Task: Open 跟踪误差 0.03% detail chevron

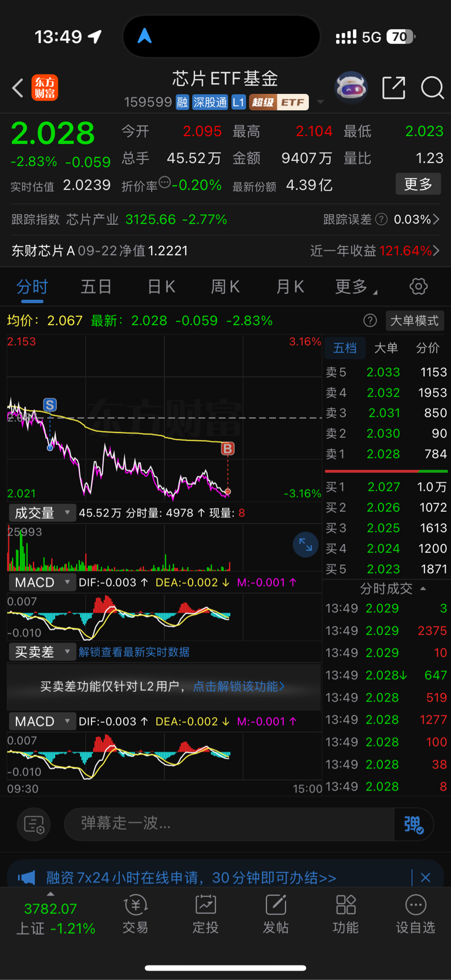Action: pos(436,219)
